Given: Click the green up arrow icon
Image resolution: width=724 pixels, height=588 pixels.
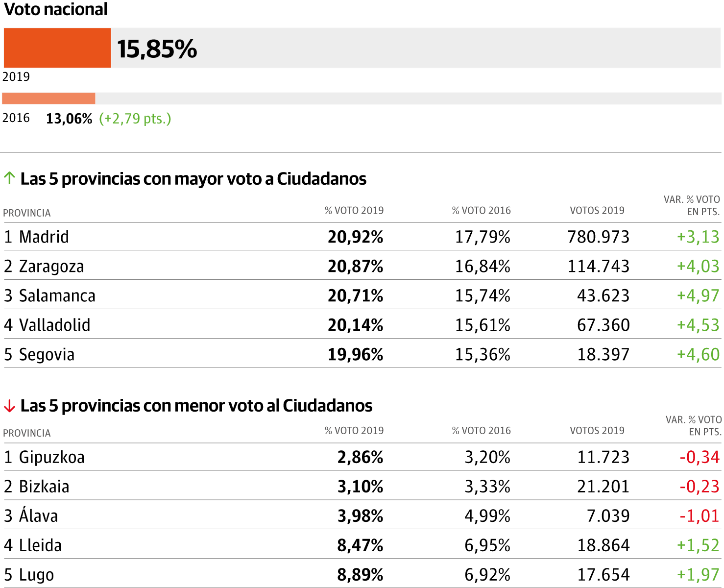Looking at the screenshot, I should coord(9,178).
